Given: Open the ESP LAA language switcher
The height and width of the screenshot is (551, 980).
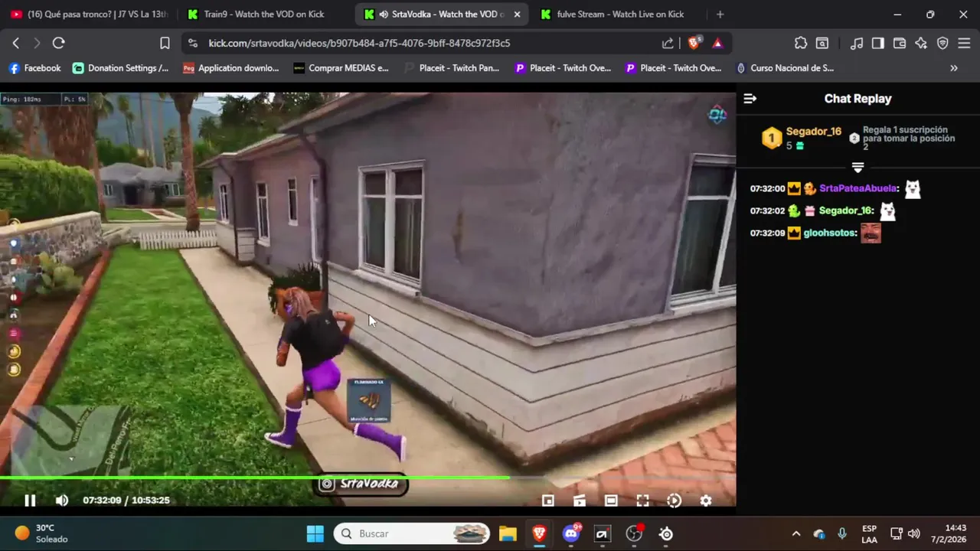Looking at the screenshot, I should [869, 533].
